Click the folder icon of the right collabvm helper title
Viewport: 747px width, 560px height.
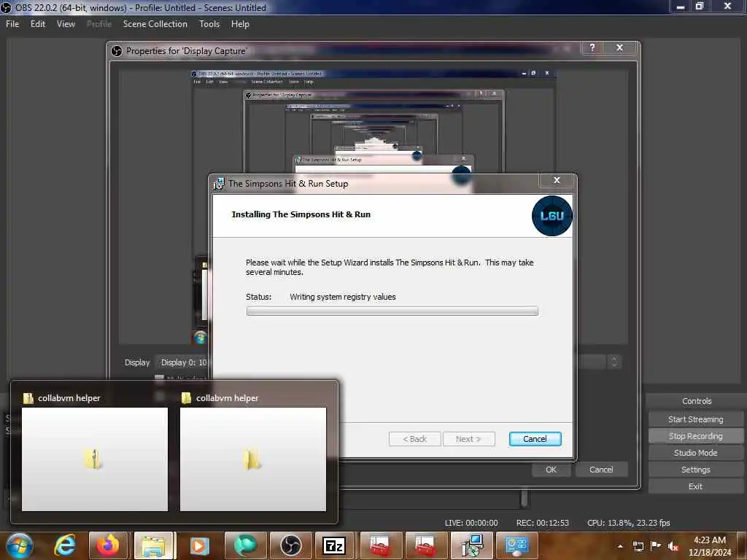186,398
